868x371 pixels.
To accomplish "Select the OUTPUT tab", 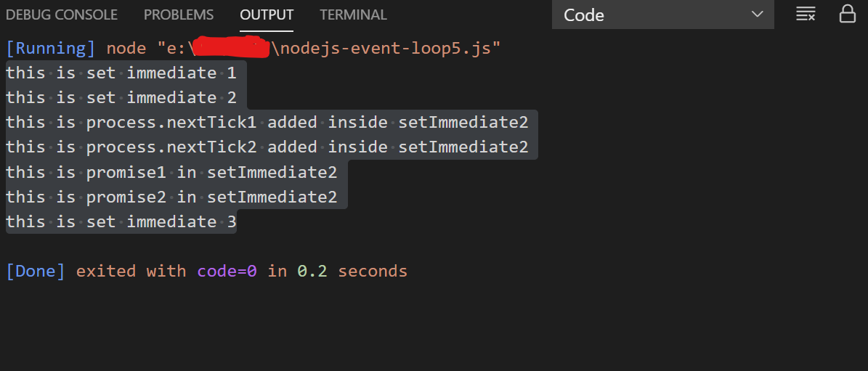I will (x=267, y=15).
